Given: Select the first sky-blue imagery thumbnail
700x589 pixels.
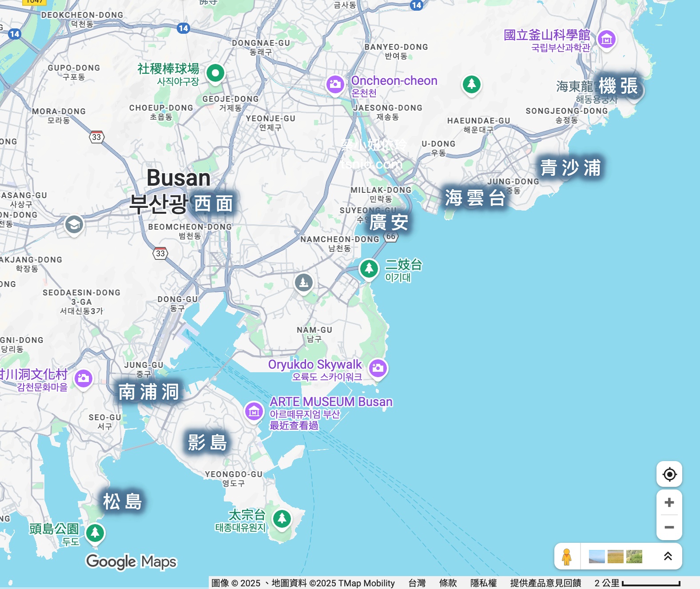Looking at the screenshot, I should (x=597, y=557).
